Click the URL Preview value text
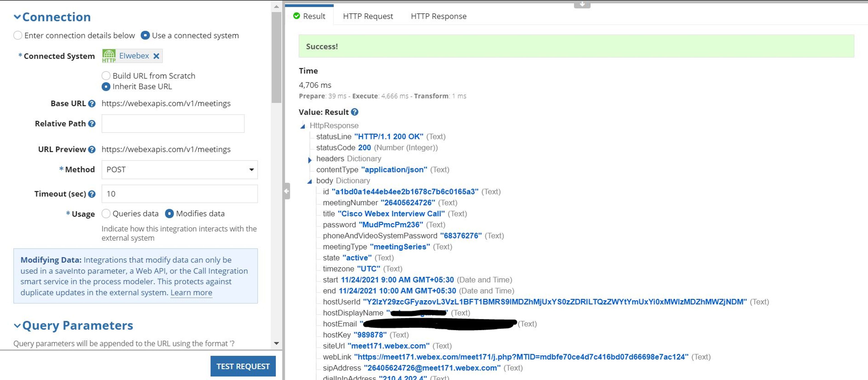 (166, 149)
